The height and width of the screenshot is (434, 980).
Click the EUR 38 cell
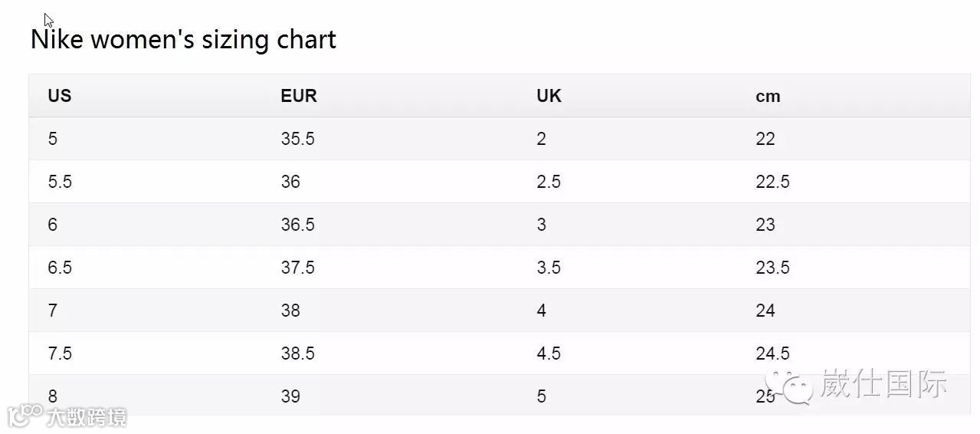click(x=290, y=311)
